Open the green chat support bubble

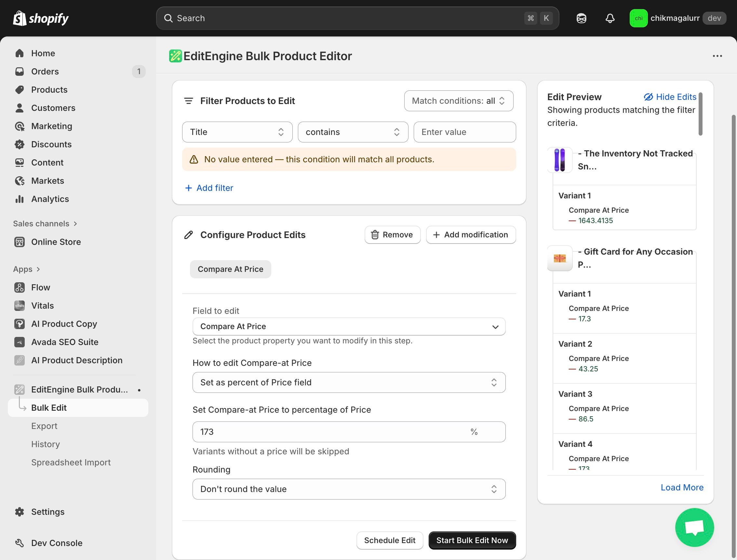pos(694,527)
